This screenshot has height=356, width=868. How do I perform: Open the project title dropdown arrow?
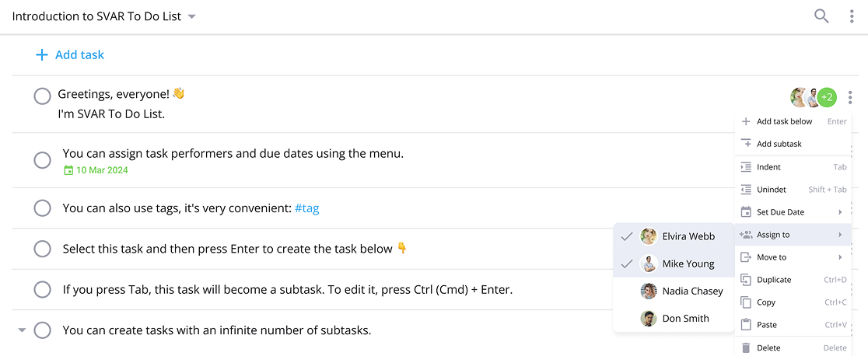click(191, 17)
